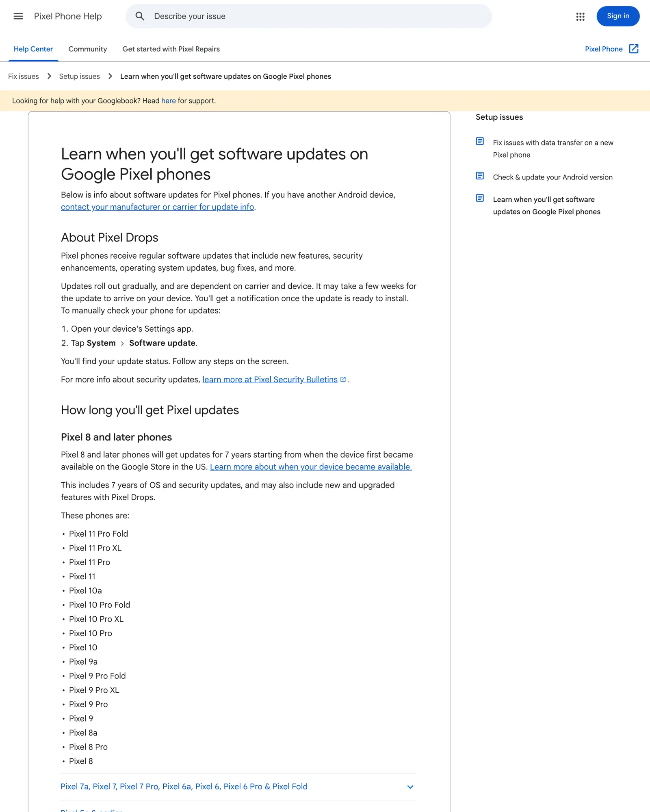Viewport: 650px width, 812px height.
Task: Click the Sign in button
Action: pyautogui.click(x=618, y=16)
